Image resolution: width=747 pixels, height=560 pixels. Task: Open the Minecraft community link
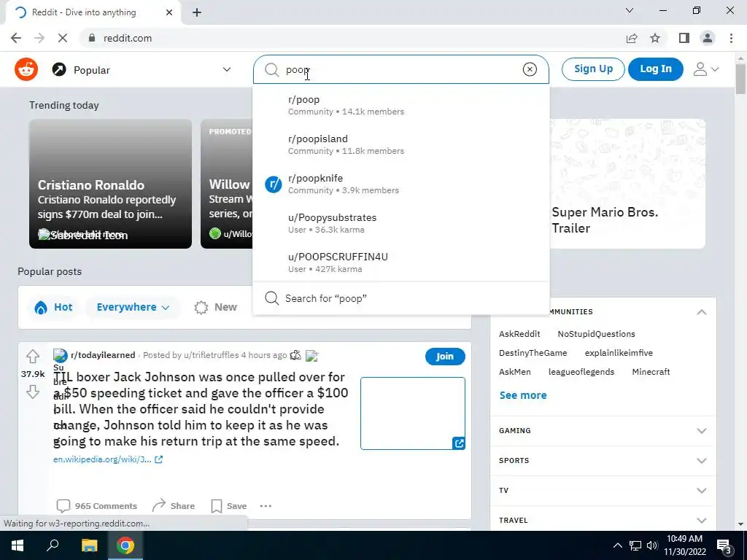(651, 372)
